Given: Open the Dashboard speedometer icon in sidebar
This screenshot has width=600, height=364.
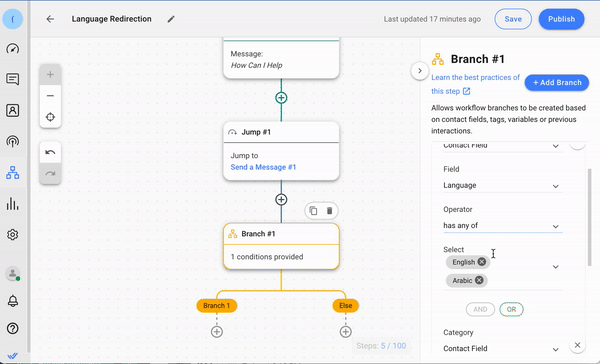Looking at the screenshot, I should 13,49.
